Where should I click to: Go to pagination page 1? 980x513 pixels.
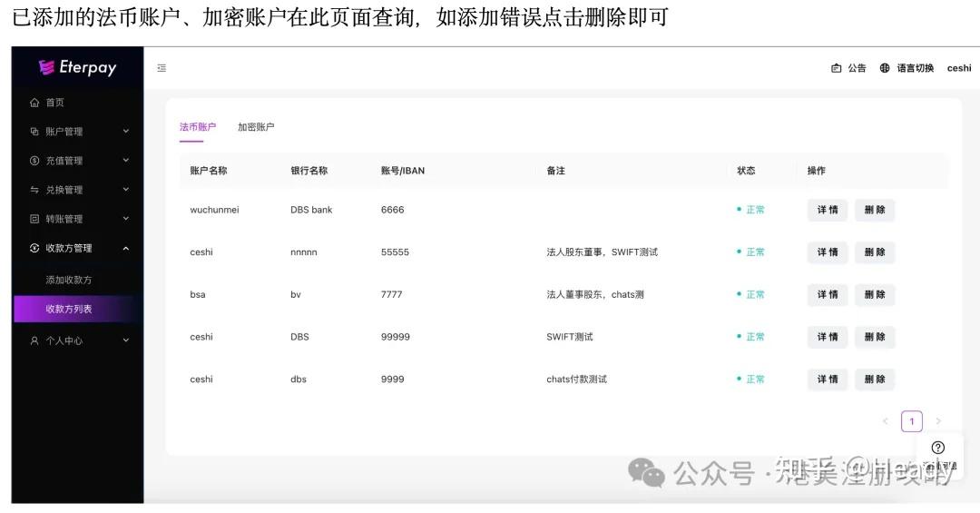pyautogui.click(x=912, y=421)
